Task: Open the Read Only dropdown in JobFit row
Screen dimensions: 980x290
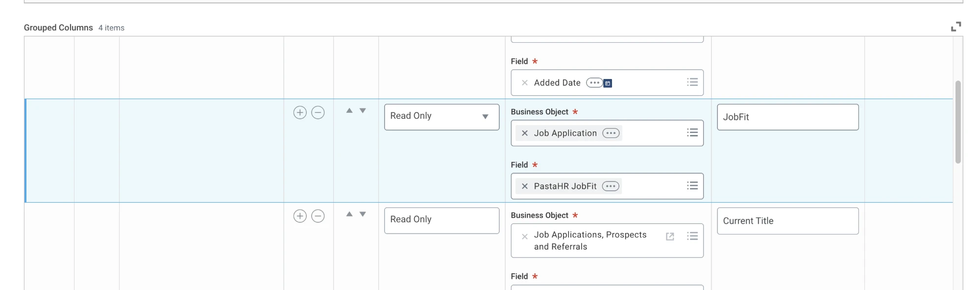Action: click(x=441, y=117)
